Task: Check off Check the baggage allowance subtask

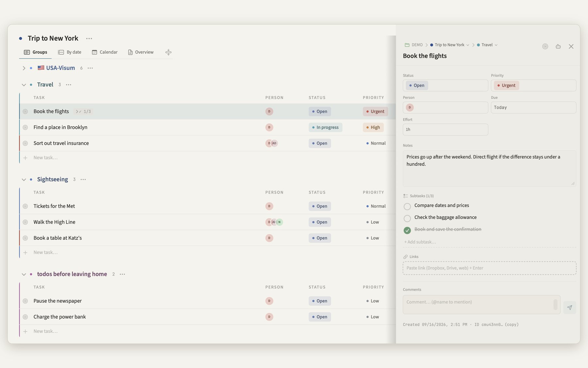Action: coord(407,218)
